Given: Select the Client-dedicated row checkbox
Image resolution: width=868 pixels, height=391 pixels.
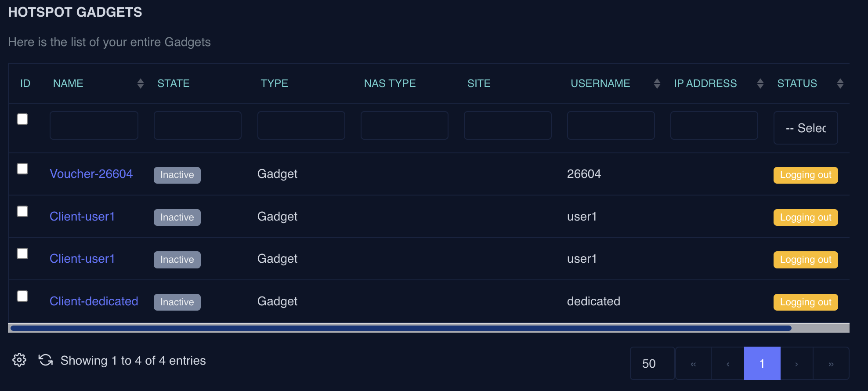Looking at the screenshot, I should [x=22, y=296].
